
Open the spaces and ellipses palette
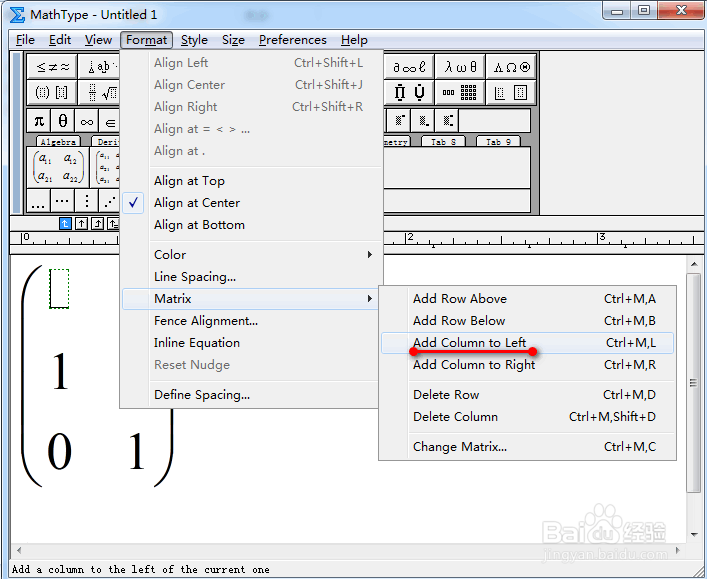click(x=99, y=67)
